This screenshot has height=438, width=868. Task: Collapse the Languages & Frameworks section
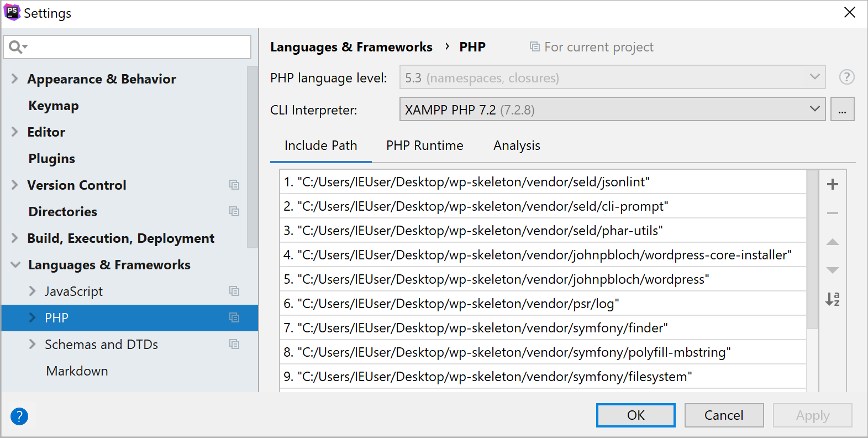tap(15, 265)
